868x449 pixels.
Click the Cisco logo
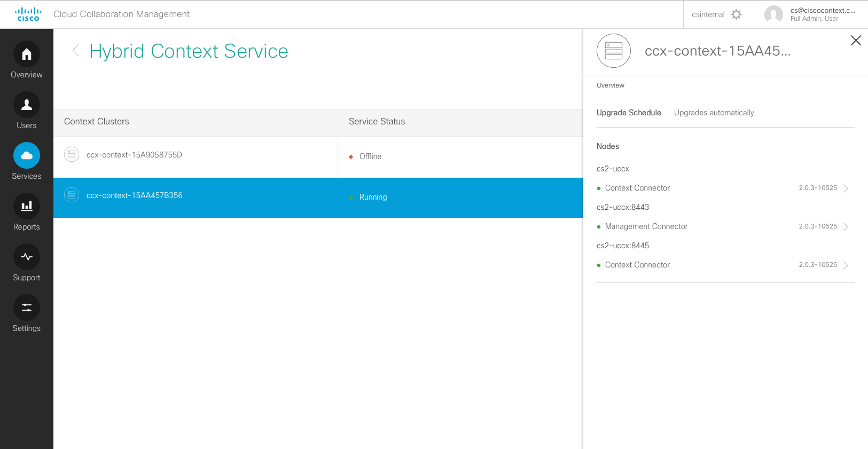(x=28, y=14)
